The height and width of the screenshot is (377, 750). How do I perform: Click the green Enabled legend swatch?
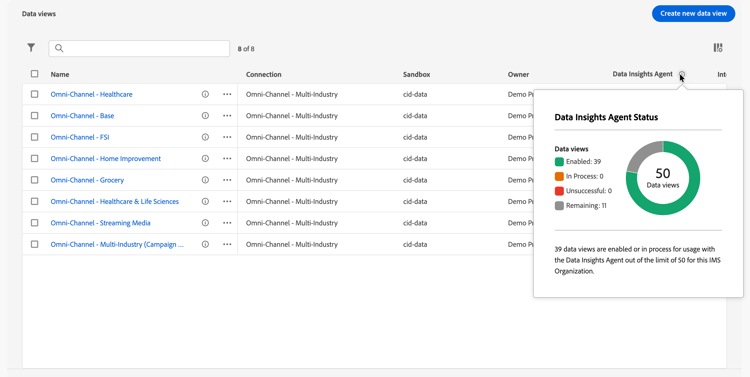(x=559, y=162)
